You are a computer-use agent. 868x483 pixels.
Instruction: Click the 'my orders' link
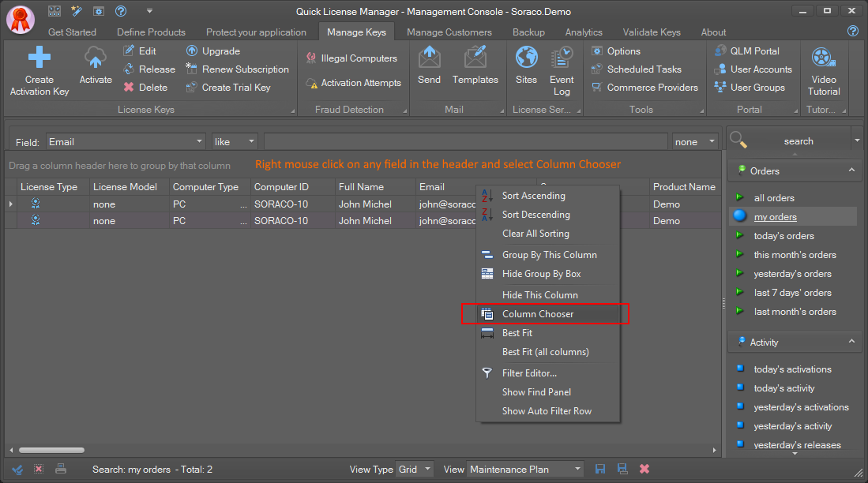click(775, 217)
